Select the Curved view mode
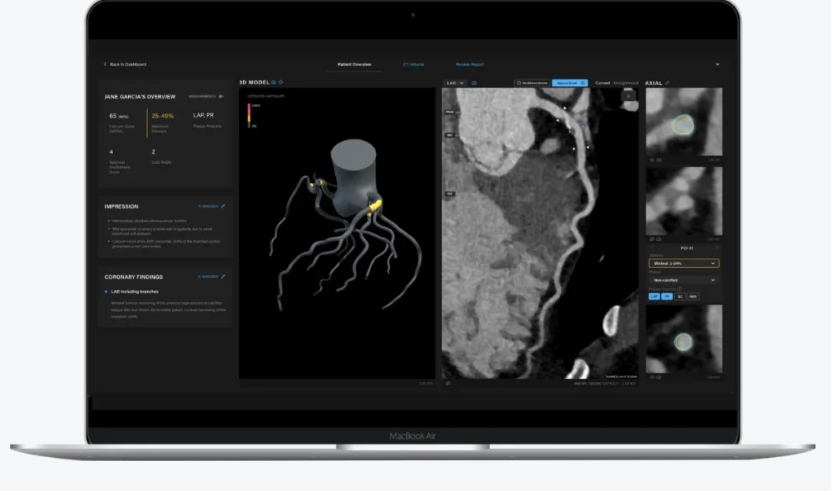The width and height of the screenshot is (831, 491). (603, 83)
